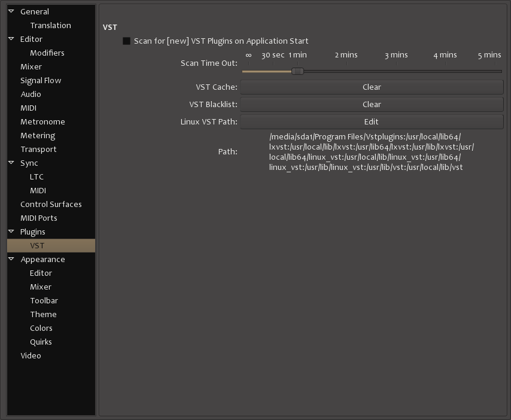
Task: Open Toolbar appearance settings
Action: tap(44, 301)
